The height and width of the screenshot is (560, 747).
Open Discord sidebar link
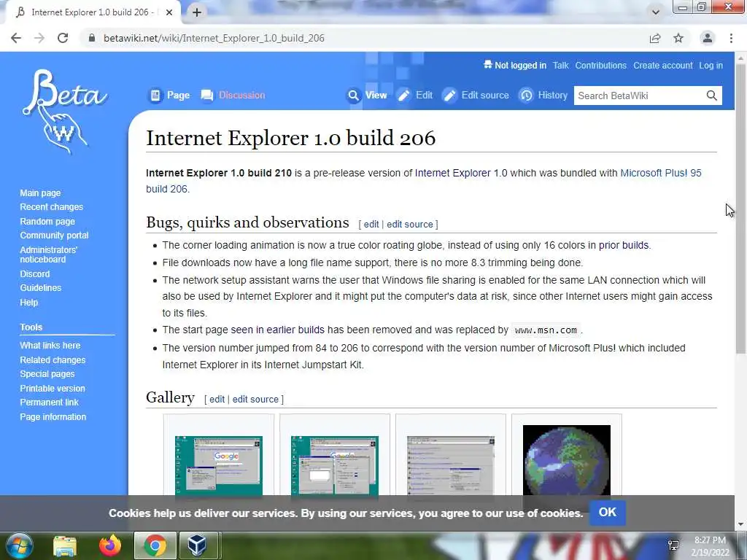point(34,274)
